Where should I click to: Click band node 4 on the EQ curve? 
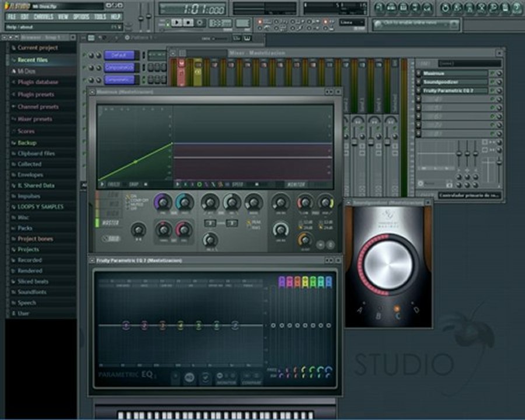click(180, 325)
